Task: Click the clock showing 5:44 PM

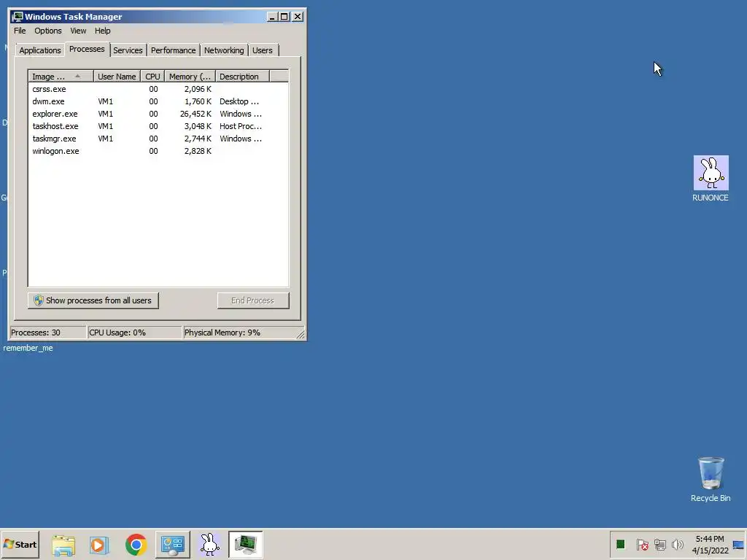Action: (709, 539)
